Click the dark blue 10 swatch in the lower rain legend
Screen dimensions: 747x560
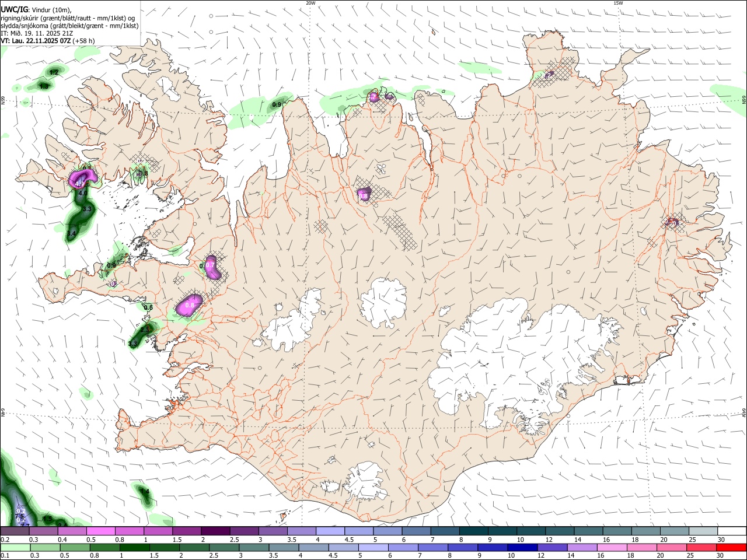click(x=523, y=547)
